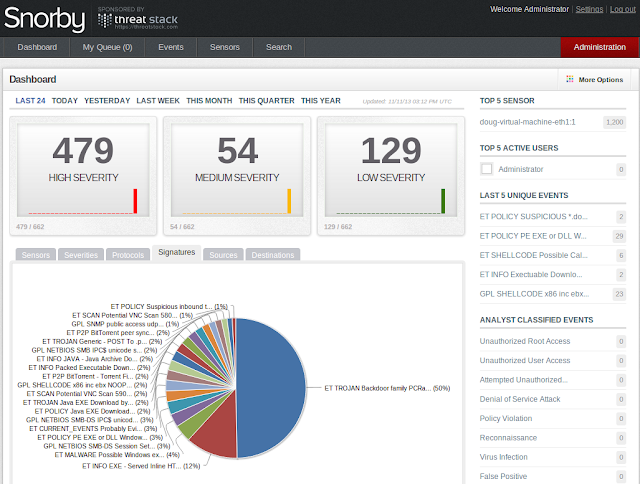Click the 1,200 sensor count badge
The width and height of the screenshot is (640, 484).
tap(614, 122)
